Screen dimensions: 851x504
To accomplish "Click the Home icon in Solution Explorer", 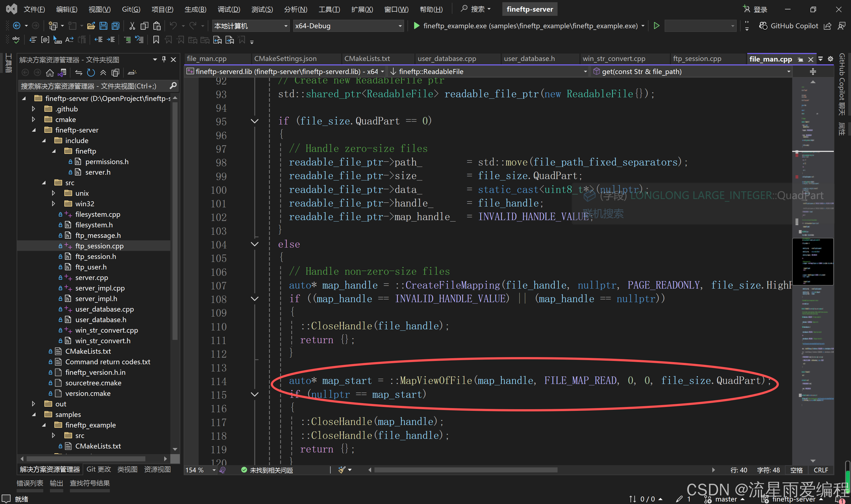I will pyautogui.click(x=50, y=72).
